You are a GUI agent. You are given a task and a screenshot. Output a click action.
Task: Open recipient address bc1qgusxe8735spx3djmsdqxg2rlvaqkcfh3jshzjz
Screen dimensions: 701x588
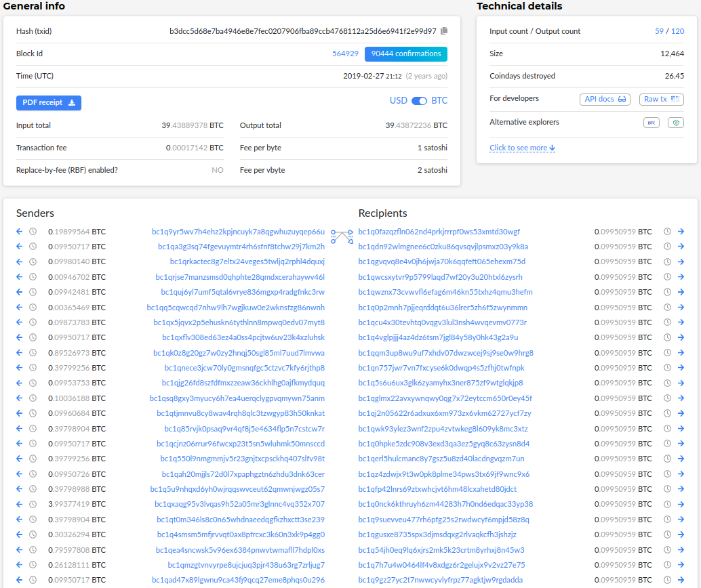[437, 534]
